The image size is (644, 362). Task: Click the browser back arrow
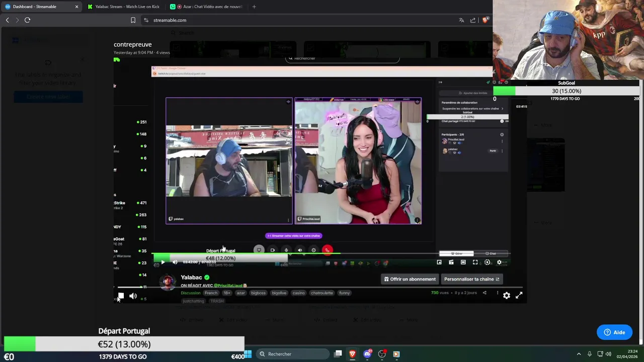(x=7, y=20)
